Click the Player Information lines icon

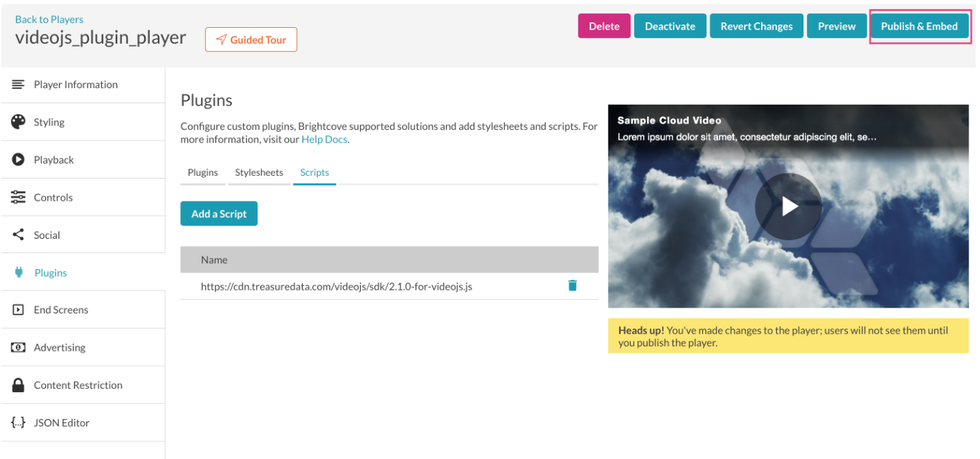(x=18, y=85)
